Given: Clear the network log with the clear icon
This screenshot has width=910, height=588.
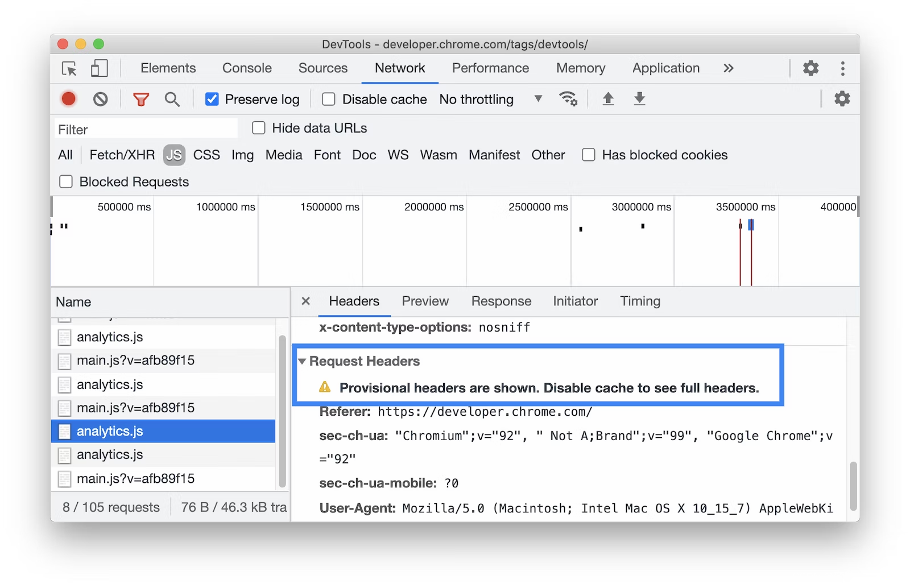Looking at the screenshot, I should click(x=101, y=98).
